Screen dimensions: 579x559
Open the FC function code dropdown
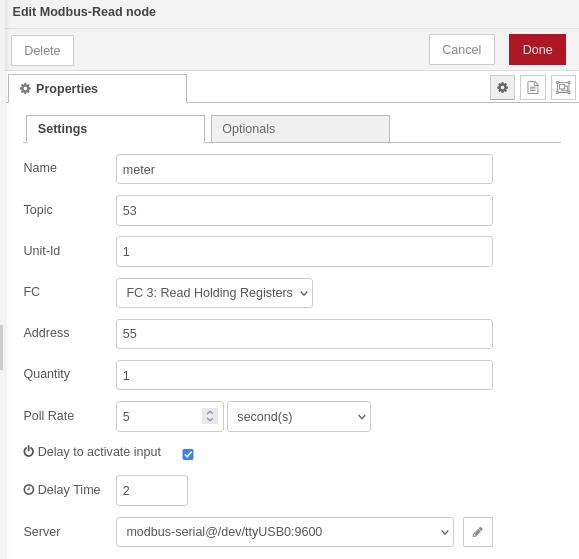(x=214, y=293)
